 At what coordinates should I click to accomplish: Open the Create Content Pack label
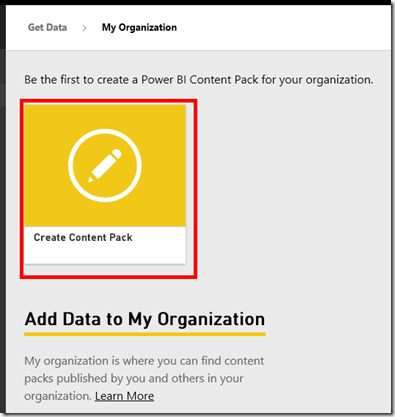tap(83, 237)
